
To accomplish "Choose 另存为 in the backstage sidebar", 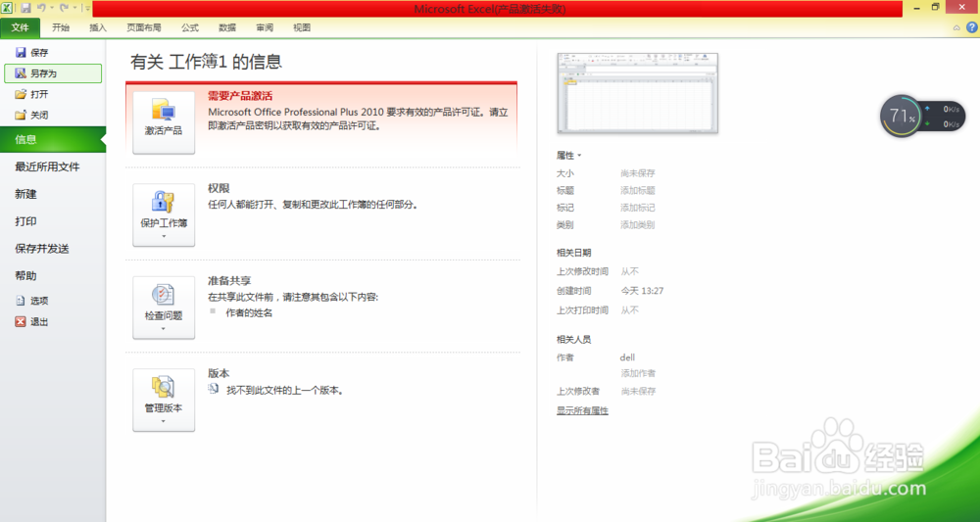I will tap(53, 73).
